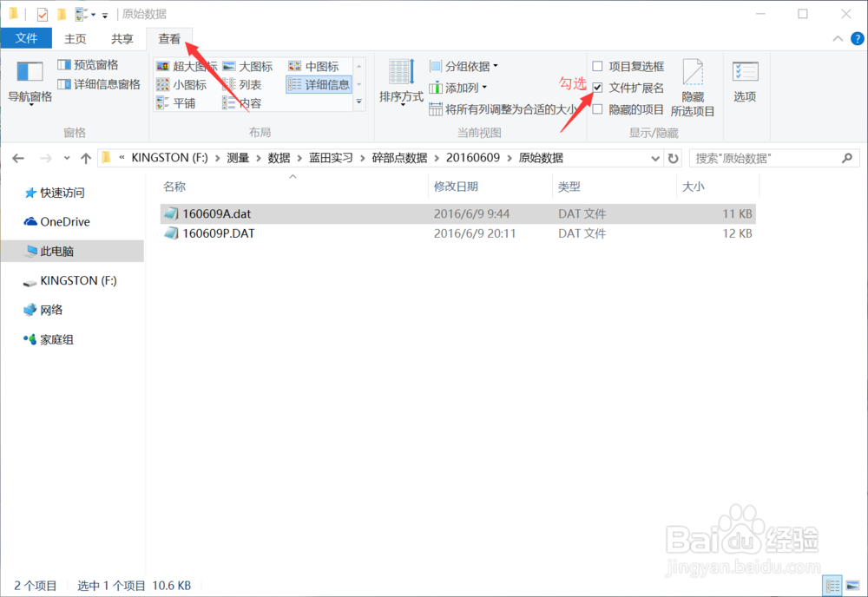868x597 pixels.
Task: Open the 排序方式 dropdown
Action: [x=401, y=84]
